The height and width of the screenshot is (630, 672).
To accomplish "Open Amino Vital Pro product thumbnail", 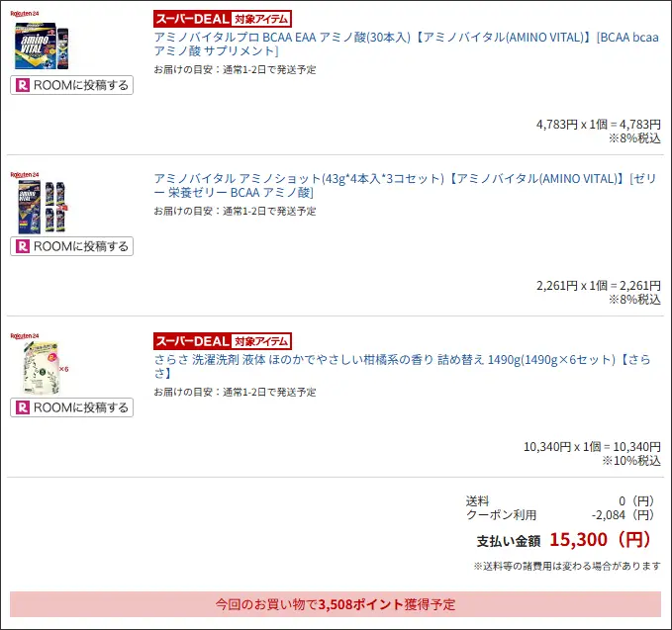I will click(x=42, y=45).
